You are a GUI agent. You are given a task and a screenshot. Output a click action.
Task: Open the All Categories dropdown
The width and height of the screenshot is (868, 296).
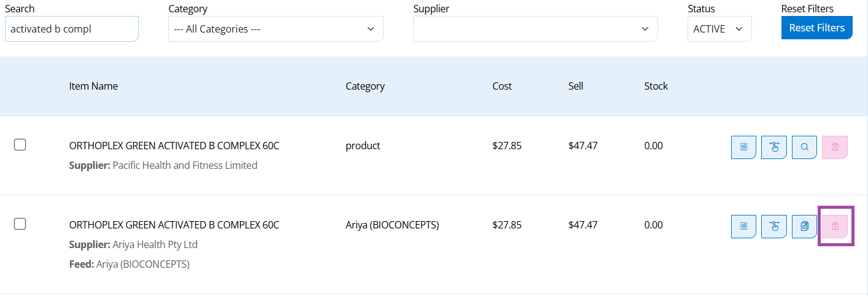(x=276, y=29)
